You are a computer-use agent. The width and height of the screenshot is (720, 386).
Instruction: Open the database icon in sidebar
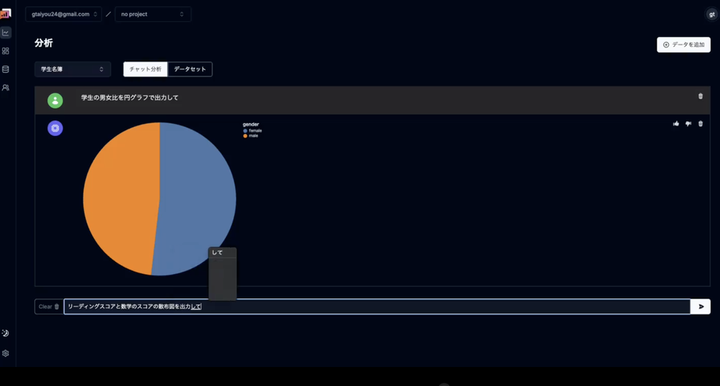(x=6, y=69)
